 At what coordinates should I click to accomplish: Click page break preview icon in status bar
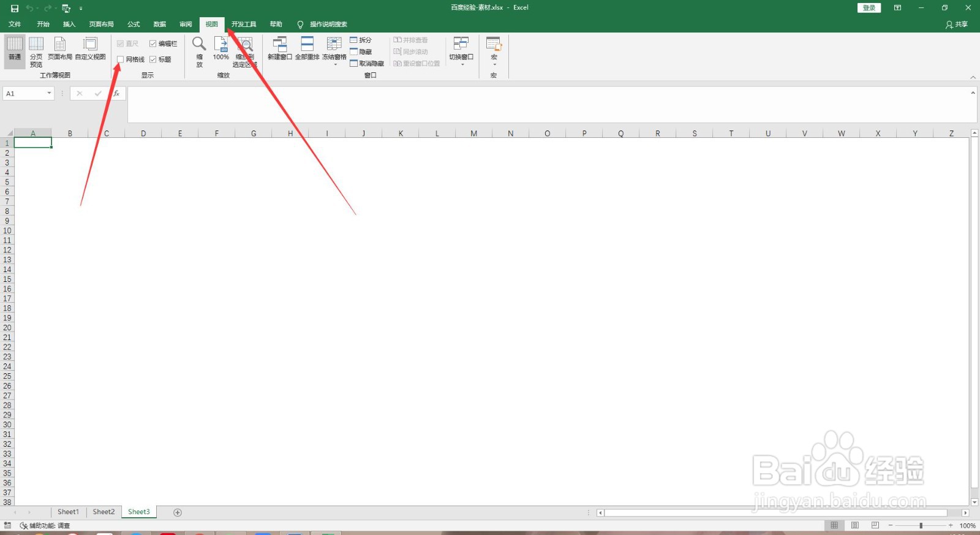[875, 525]
